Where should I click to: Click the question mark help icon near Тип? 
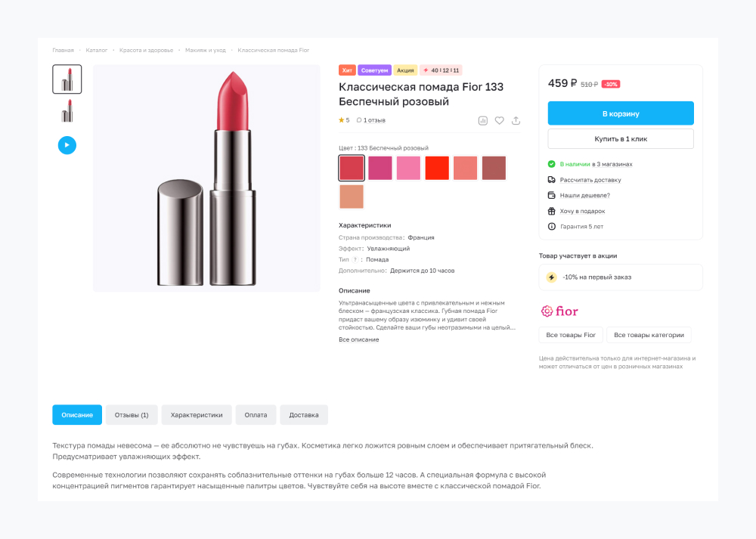click(x=355, y=259)
